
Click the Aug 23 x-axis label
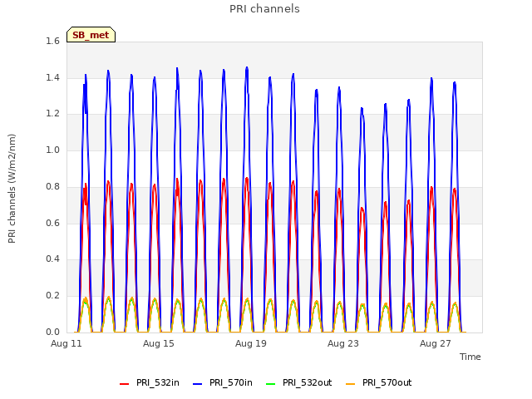pyautogui.click(x=343, y=343)
